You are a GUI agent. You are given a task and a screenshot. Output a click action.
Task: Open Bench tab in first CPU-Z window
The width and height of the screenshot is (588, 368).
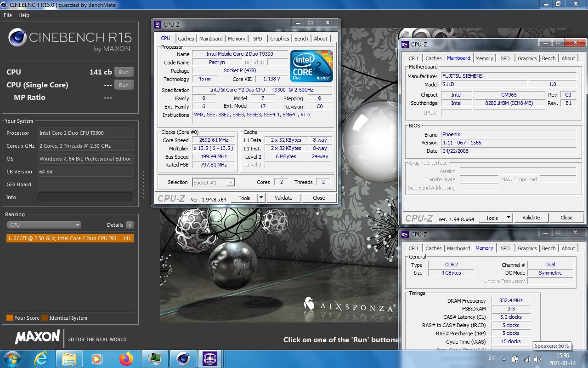(x=301, y=39)
